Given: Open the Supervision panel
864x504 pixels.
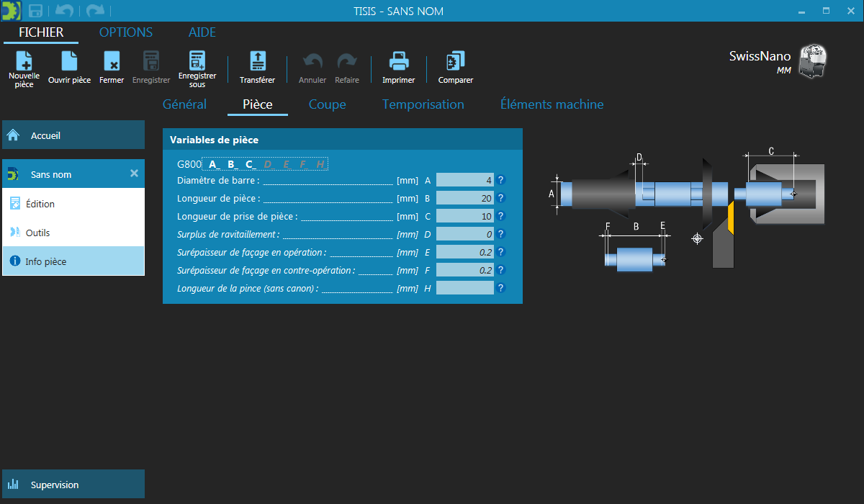Looking at the screenshot, I should (72, 485).
